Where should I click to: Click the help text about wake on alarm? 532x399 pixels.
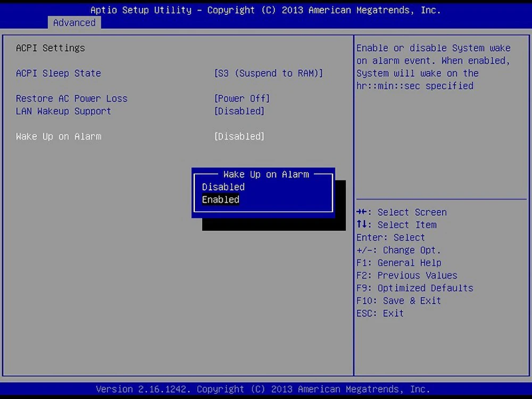(433, 67)
